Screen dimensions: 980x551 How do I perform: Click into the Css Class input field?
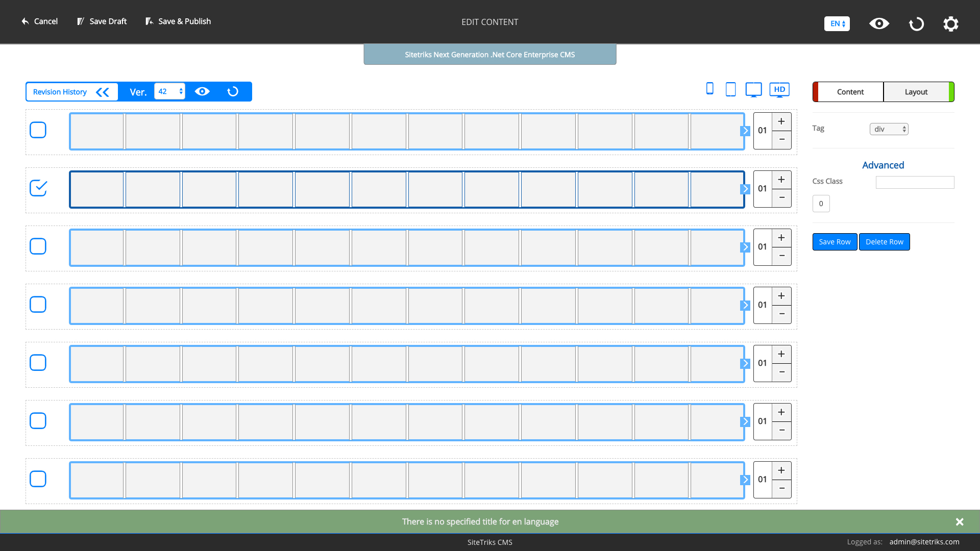(x=915, y=182)
